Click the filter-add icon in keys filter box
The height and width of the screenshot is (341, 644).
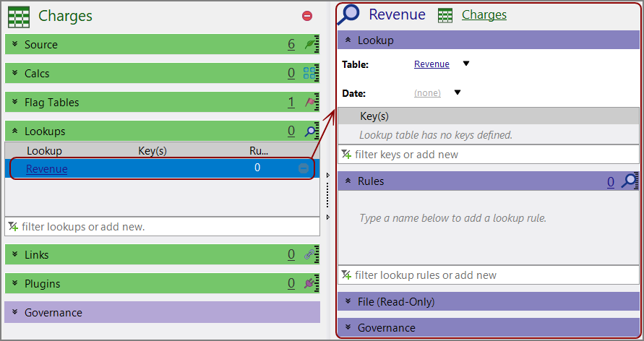click(x=347, y=155)
